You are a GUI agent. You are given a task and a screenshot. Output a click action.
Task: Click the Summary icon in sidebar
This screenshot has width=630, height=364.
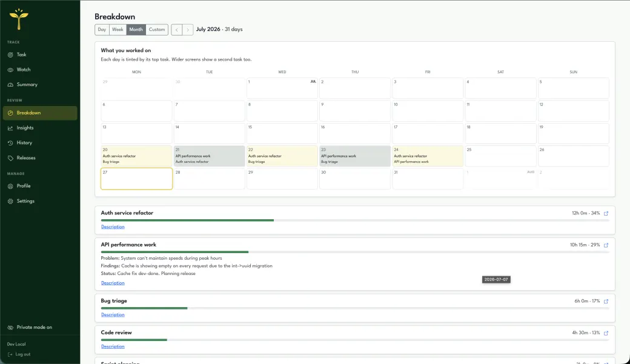[x=10, y=85]
